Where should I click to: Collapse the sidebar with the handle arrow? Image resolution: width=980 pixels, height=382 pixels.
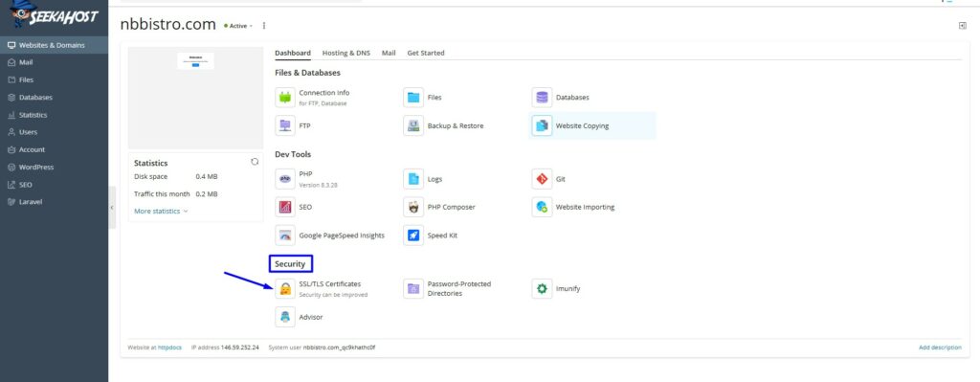click(x=112, y=208)
